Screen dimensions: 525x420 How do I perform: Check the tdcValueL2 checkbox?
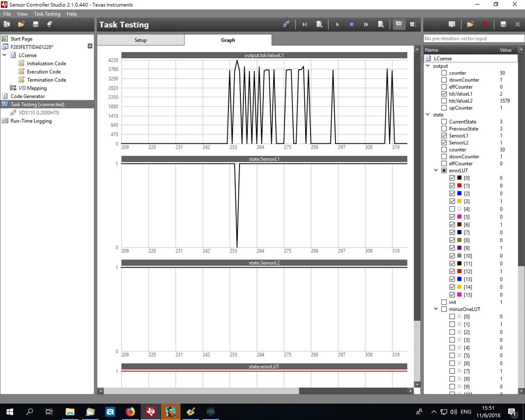click(x=444, y=101)
